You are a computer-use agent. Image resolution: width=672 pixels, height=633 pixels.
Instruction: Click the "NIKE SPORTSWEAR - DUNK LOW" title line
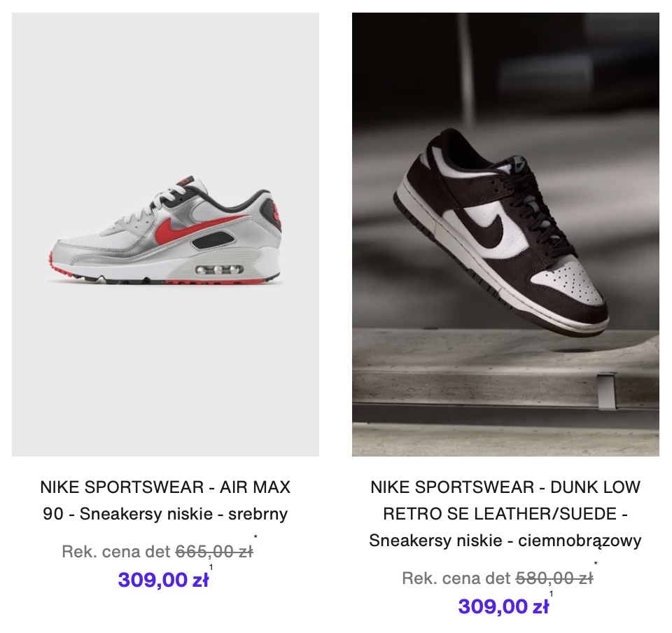pos(505,487)
